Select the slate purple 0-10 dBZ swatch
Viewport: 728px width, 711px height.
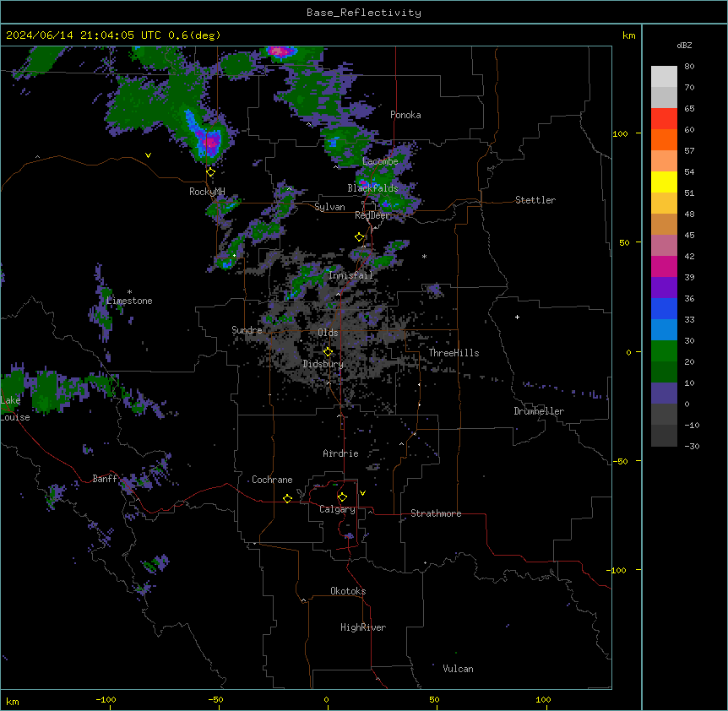tap(664, 393)
